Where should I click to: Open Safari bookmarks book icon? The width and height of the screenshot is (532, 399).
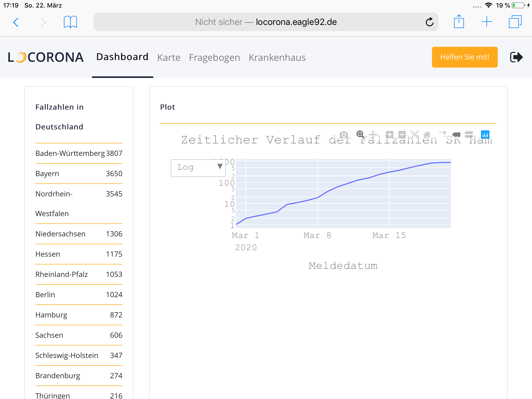pyautogui.click(x=70, y=22)
